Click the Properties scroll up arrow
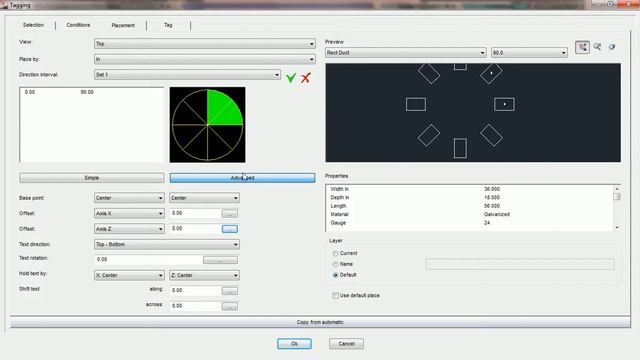 617,189
